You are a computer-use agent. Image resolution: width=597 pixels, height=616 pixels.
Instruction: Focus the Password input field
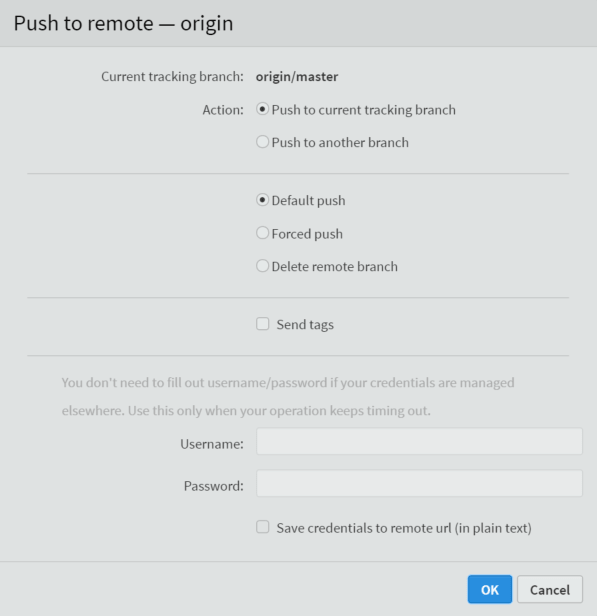pos(419,483)
